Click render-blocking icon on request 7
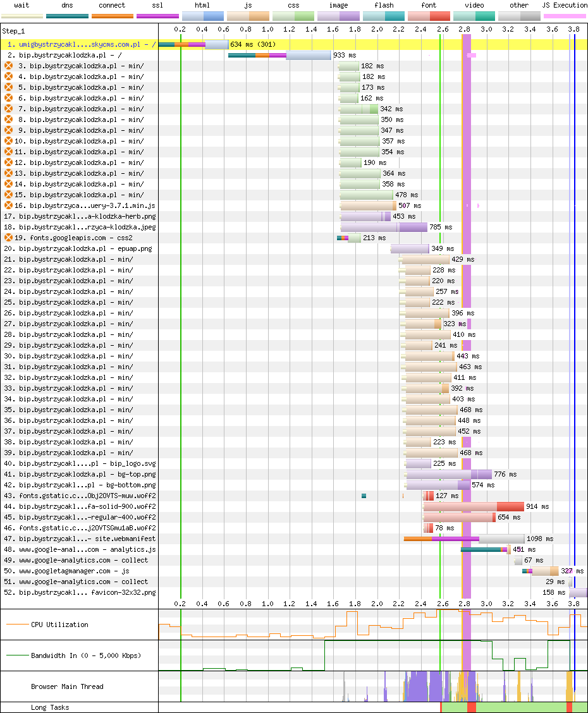This screenshot has width=588, height=713. 8,109
